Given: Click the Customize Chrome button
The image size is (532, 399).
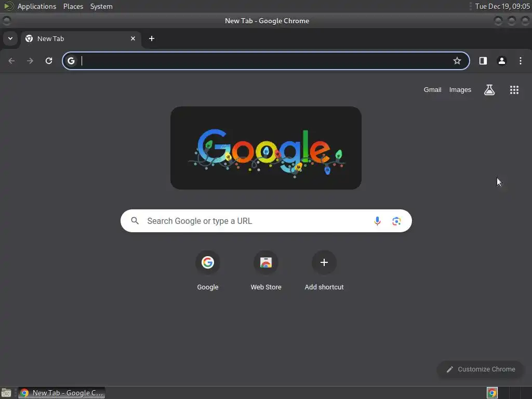Looking at the screenshot, I should pos(481,369).
